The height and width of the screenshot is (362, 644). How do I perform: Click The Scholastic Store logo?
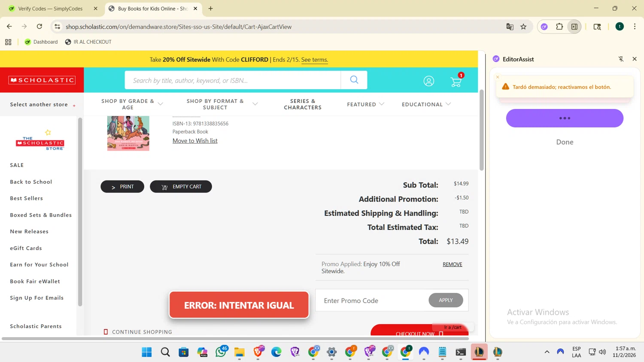pos(40,140)
